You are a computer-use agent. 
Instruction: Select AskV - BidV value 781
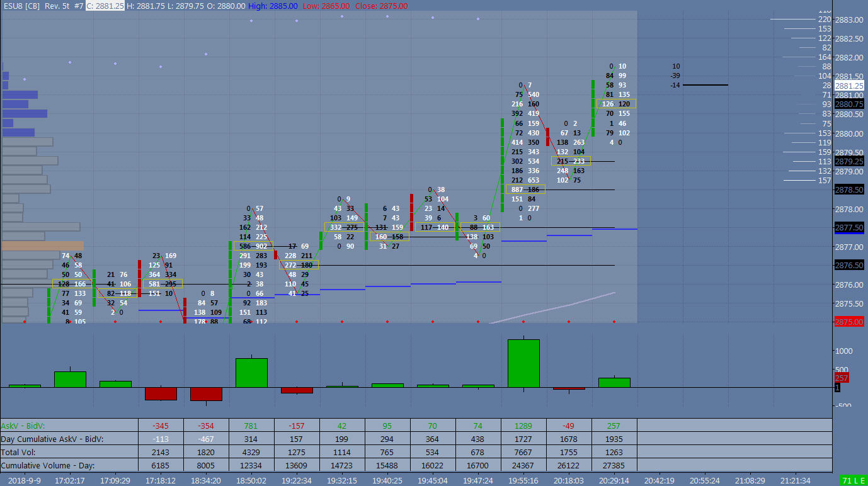251,426
